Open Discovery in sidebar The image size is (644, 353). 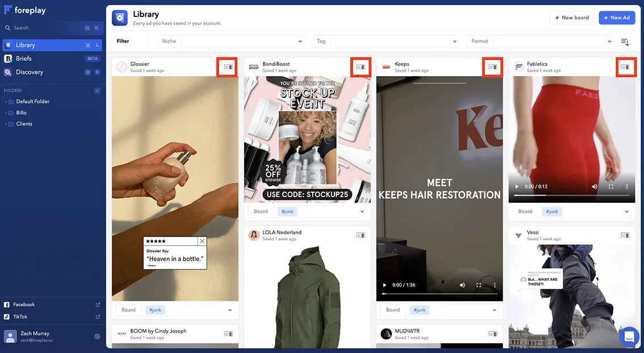point(52,72)
